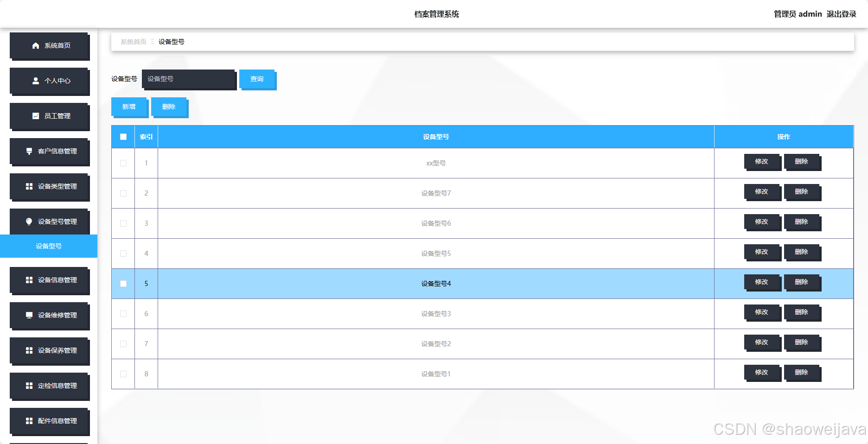Click the 索引 column header

[146, 137]
